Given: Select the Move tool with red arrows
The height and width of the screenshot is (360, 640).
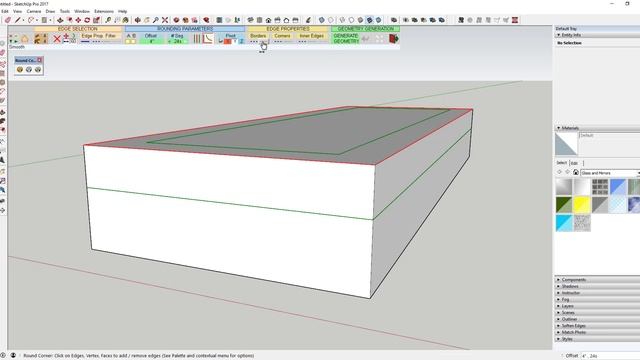Looking at the screenshot, I should [78, 20].
